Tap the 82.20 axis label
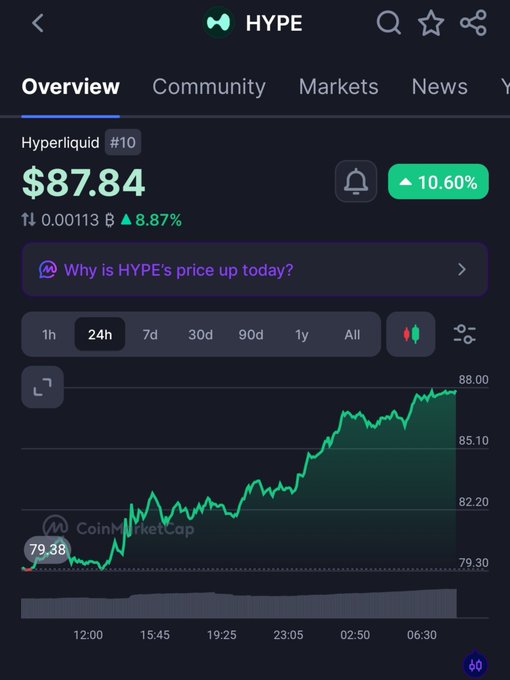The image size is (510, 680). click(x=474, y=502)
